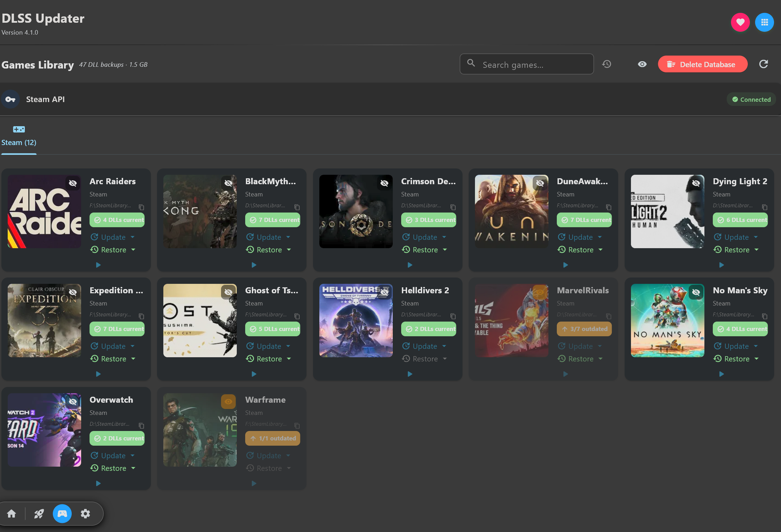781x532 pixels.
Task: Click the Delete Database button
Action: (703, 64)
